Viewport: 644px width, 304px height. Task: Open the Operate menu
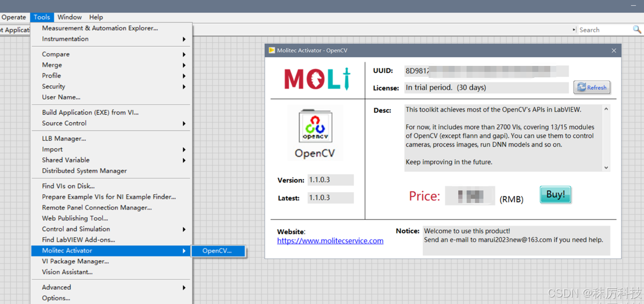pos(13,17)
